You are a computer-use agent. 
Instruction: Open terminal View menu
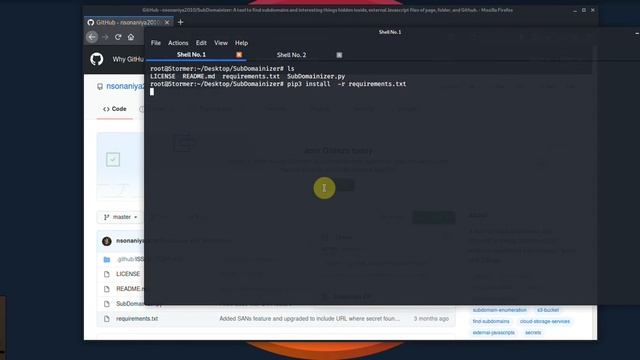[x=221, y=43]
